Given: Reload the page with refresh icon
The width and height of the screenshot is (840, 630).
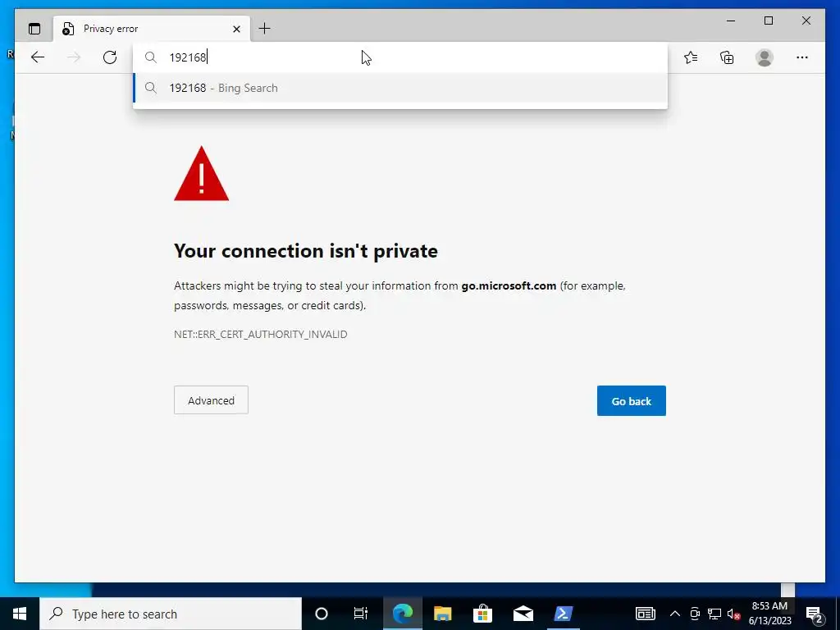Looking at the screenshot, I should point(110,57).
